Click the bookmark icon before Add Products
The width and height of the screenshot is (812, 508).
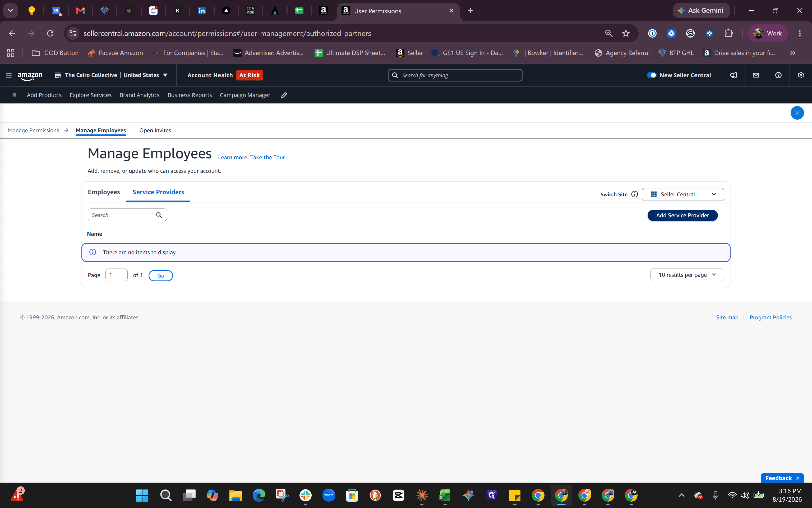tap(14, 95)
